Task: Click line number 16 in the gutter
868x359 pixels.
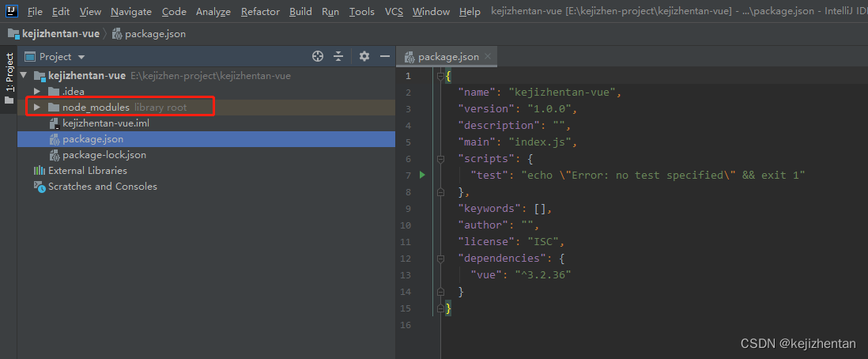Action: (405, 325)
